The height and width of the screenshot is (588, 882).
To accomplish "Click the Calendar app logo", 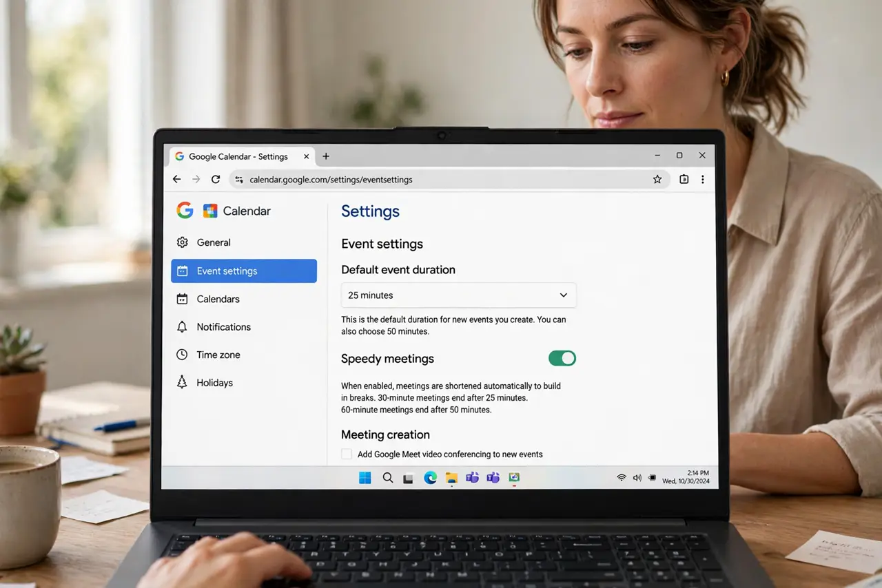I will tap(210, 211).
